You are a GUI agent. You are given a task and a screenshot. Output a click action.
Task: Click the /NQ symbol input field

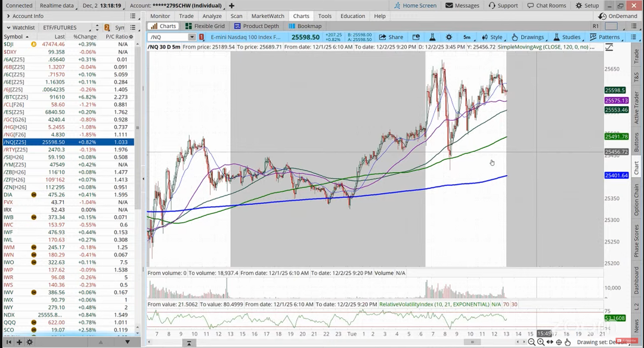pyautogui.click(x=168, y=37)
